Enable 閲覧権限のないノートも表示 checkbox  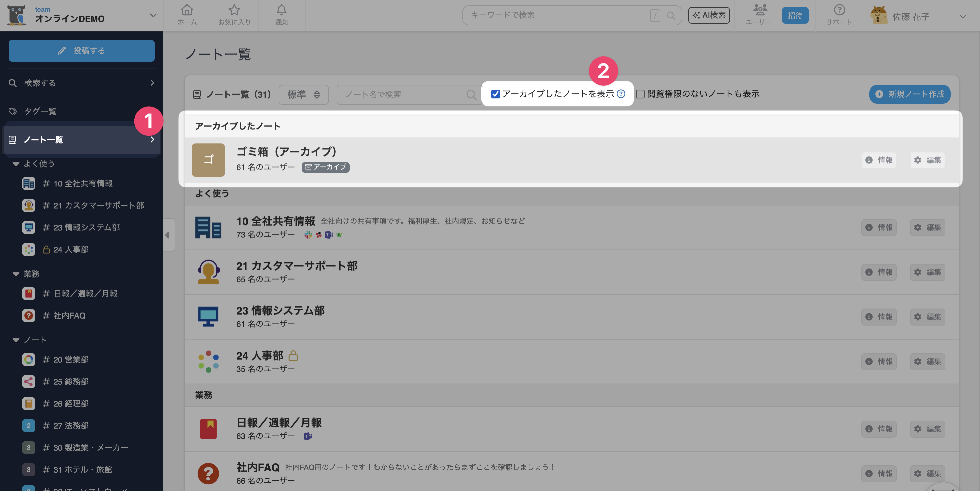point(640,94)
